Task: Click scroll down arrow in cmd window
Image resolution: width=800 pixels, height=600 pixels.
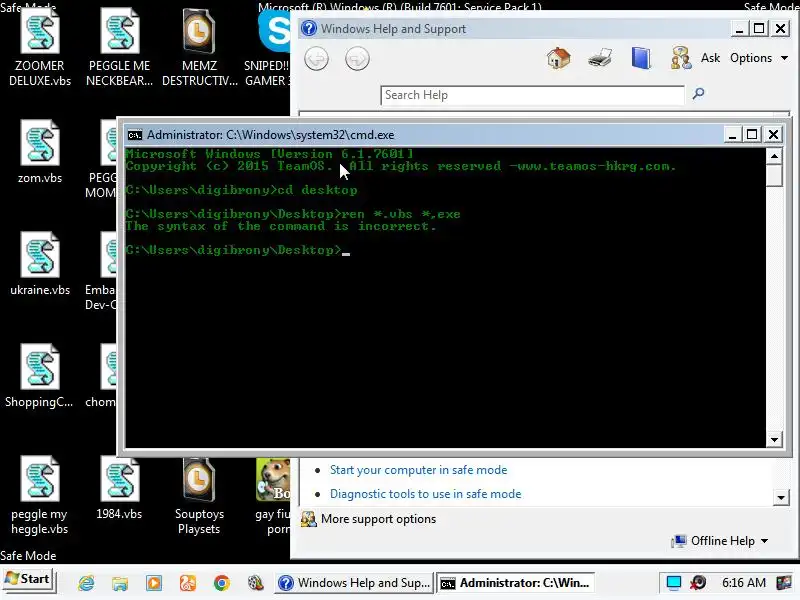Action: [x=774, y=439]
